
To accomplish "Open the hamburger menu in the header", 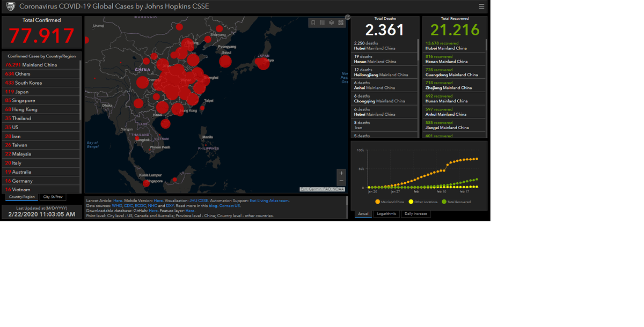I will point(481,6).
